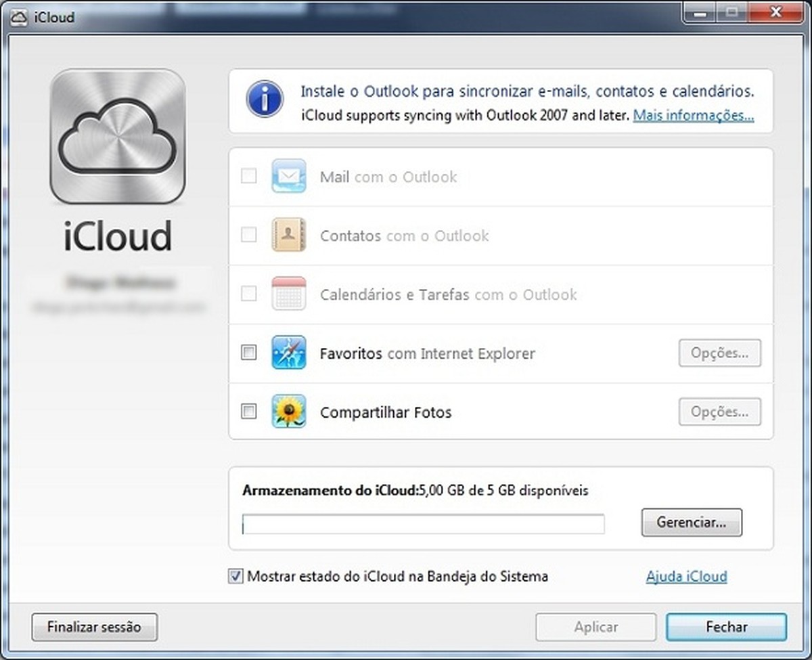
Task: Click the Mail envelope icon
Action: (x=289, y=176)
